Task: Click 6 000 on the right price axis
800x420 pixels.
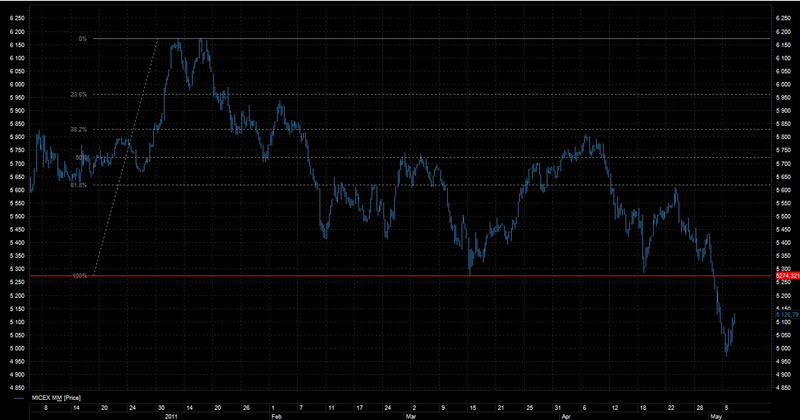Action: point(783,85)
